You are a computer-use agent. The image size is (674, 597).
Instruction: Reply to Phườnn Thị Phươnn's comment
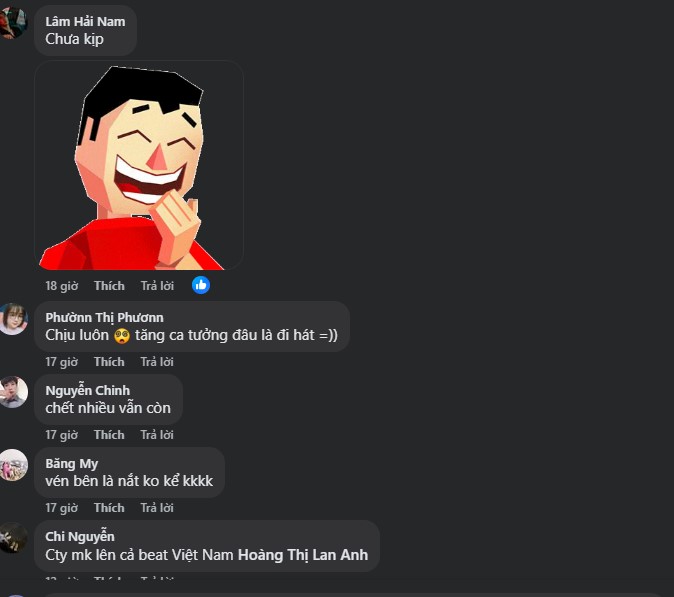[157, 362]
